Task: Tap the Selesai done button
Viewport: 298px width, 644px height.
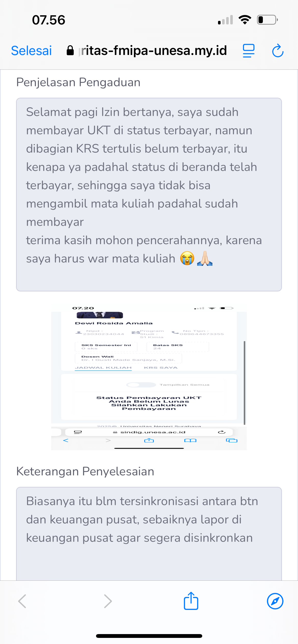Action: coord(31,50)
